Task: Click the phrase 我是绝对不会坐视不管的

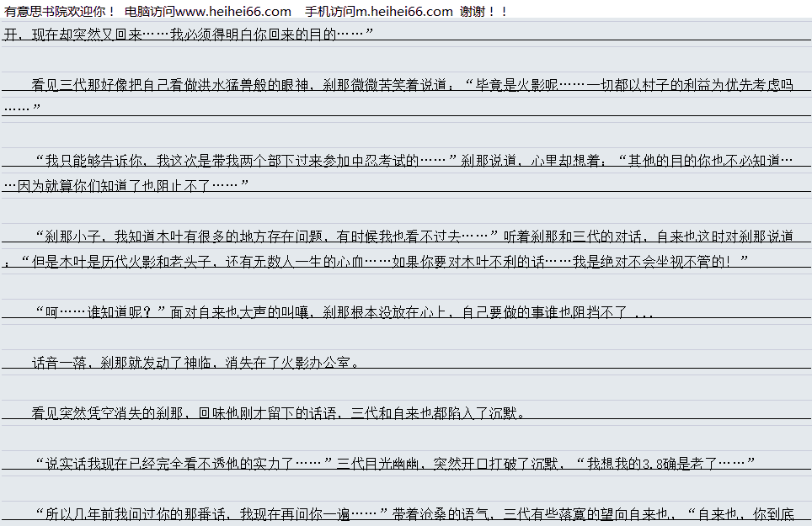Action: (657, 262)
